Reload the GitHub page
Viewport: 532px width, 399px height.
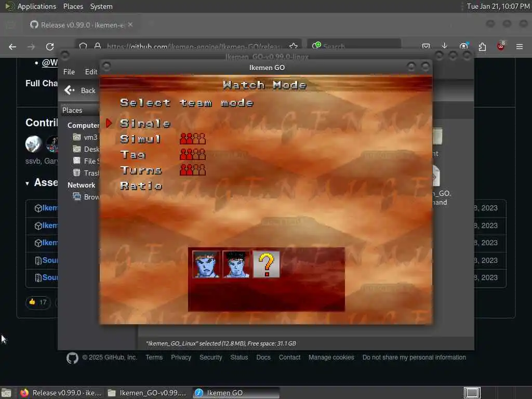click(x=50, y=47)
